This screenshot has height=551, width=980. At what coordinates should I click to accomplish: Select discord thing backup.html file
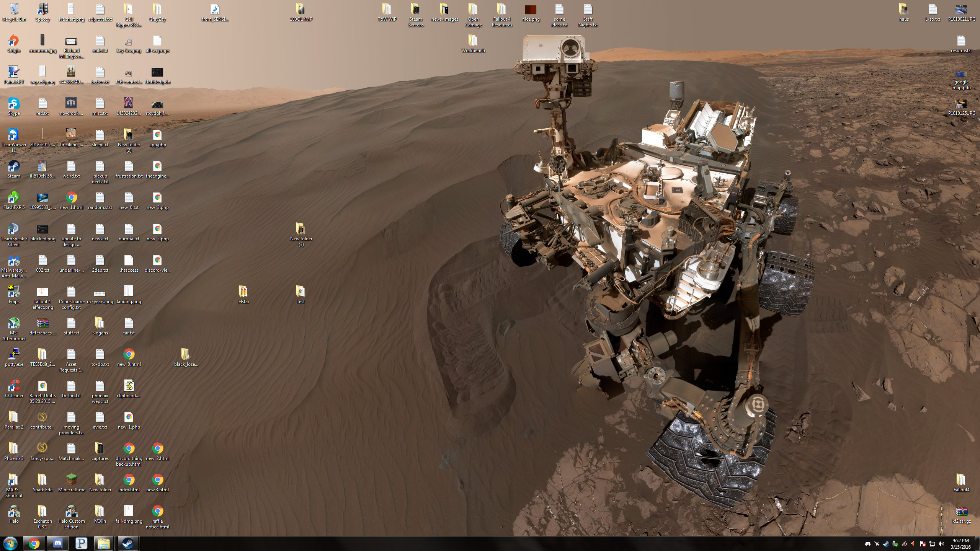[x=129, y=454]
